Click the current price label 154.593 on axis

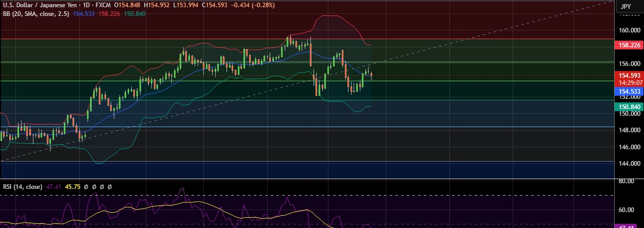coord(629,75)
